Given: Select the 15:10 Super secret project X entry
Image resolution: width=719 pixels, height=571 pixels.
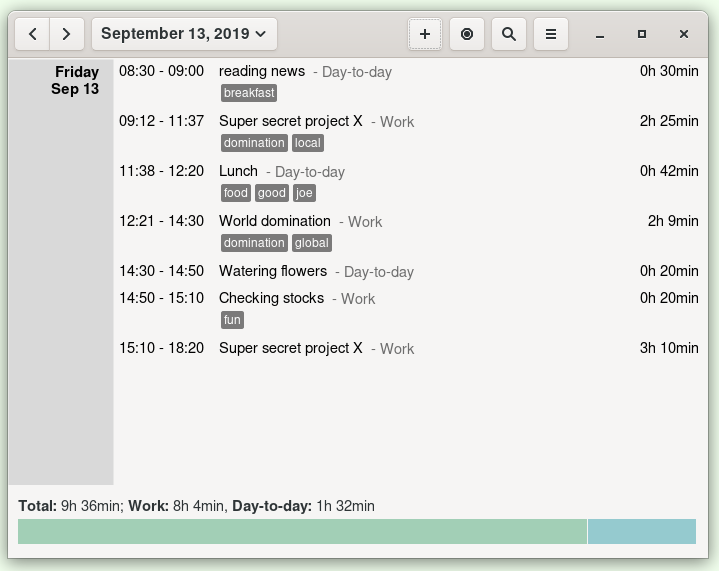Looking at the screenshot, I should [291, 348].
